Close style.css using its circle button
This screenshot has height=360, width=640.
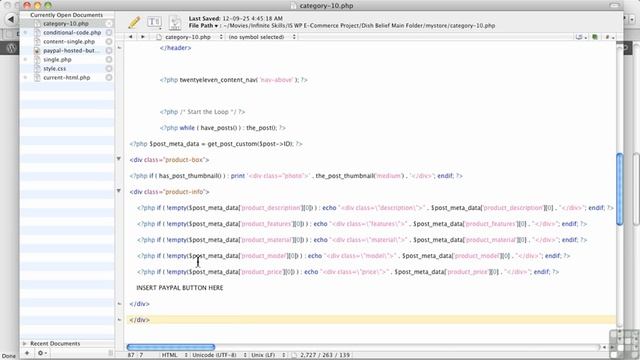[109, 69]
